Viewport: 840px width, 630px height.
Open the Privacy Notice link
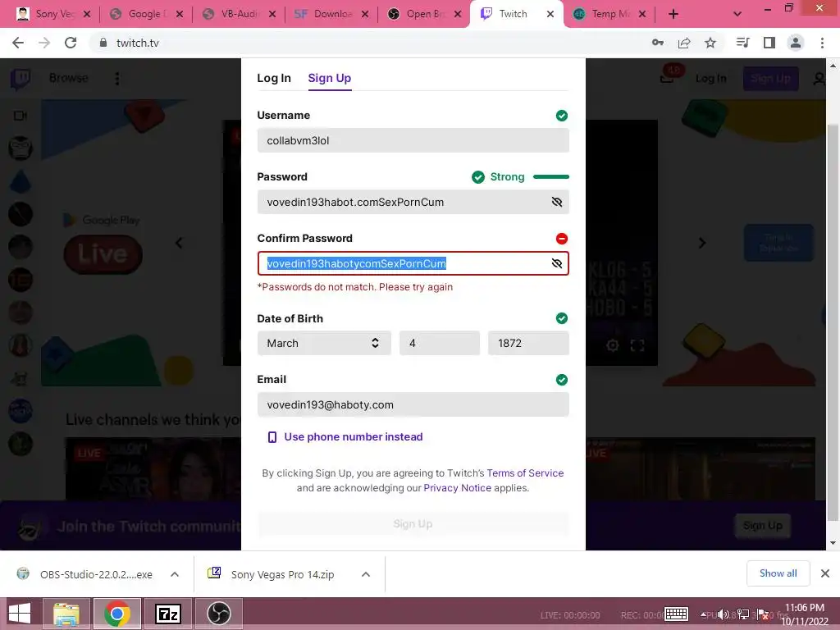[457, 488]
